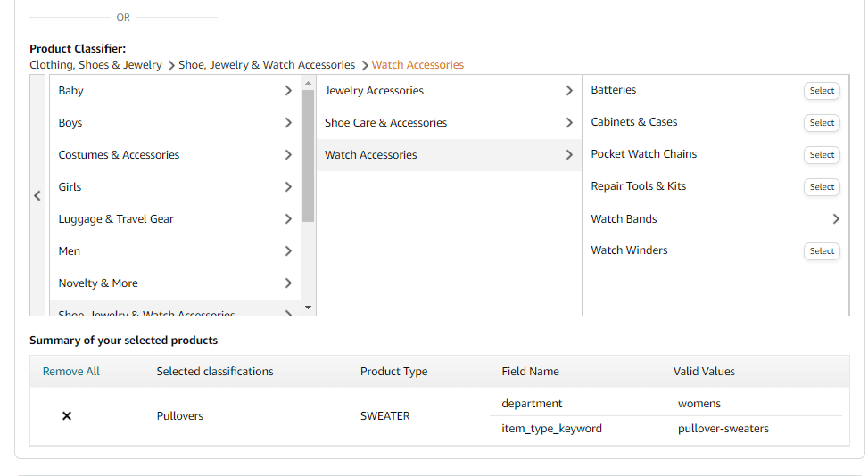Screen dimensions: 868x476
Task: Click the left back arrow of classifier
Action: [x=37, y=196]
